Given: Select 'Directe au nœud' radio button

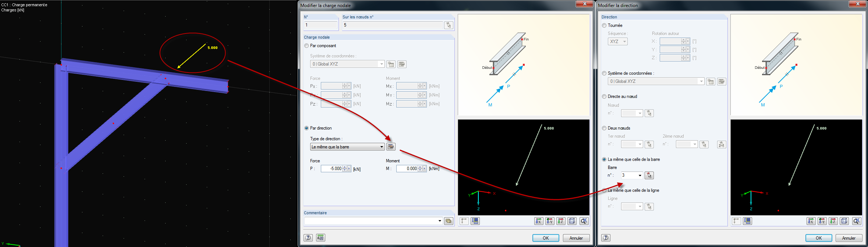Looking at the screenshot, I should click(604, 96).
